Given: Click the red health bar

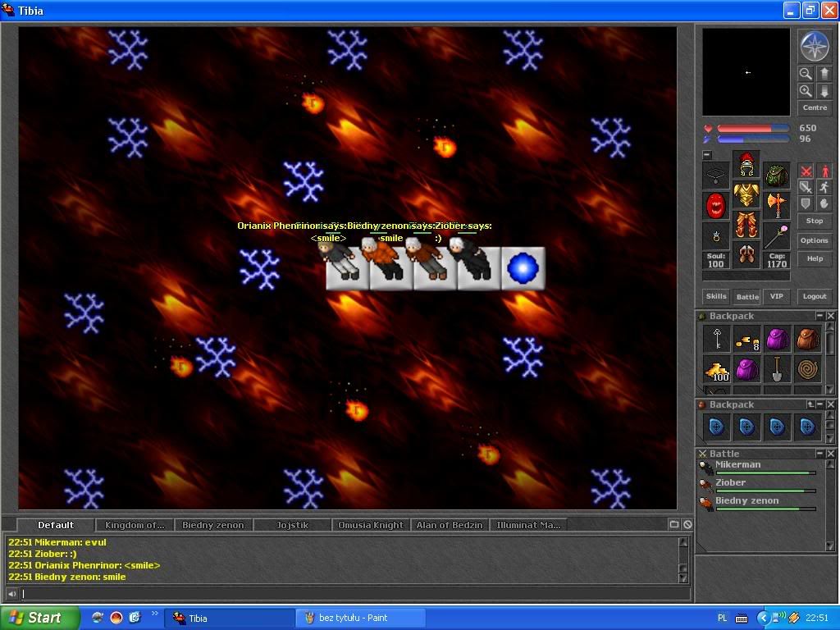Looking at the screenshot, I should click(753, 129).
